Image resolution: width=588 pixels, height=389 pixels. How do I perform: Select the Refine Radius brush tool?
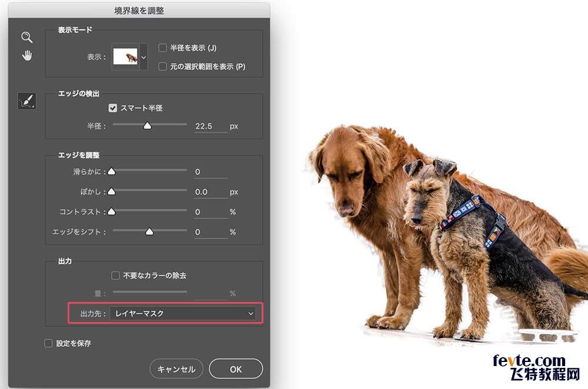27,101
